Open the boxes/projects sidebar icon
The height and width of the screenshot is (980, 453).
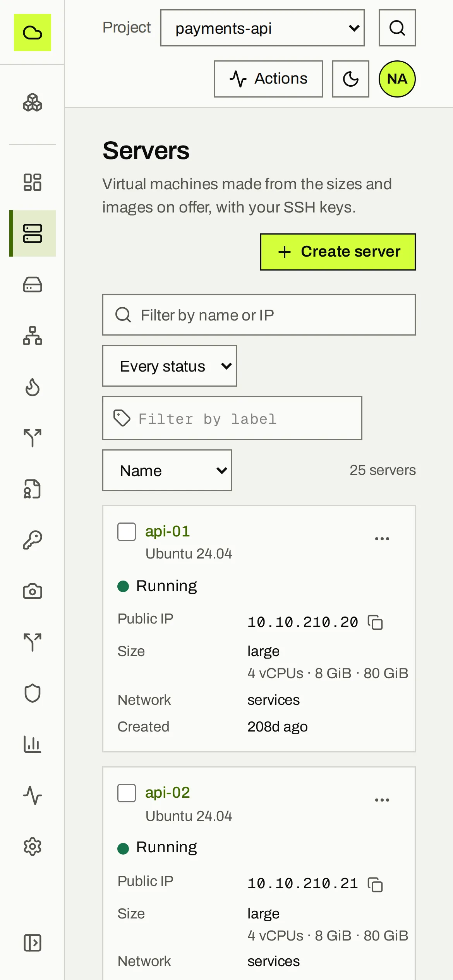click(x=33, y=103)
